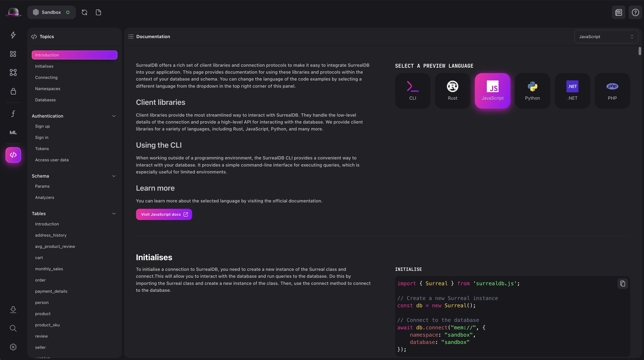Image resolution: width=644 pixels, height=360 pixels.
Task: Select JavaScript preview language card
Action: (492, 91)
